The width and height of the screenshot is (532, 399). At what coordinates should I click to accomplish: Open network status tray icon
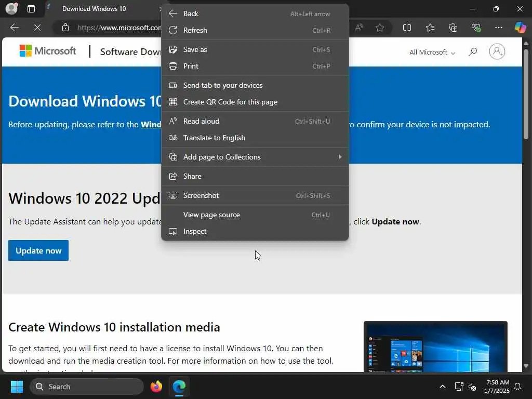coord(459,387)
